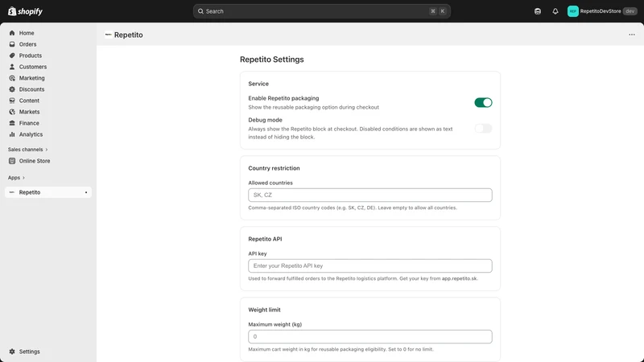Click the Country restriction heading
This screenshot has height=362, width=644.
(x=274, y=168)
